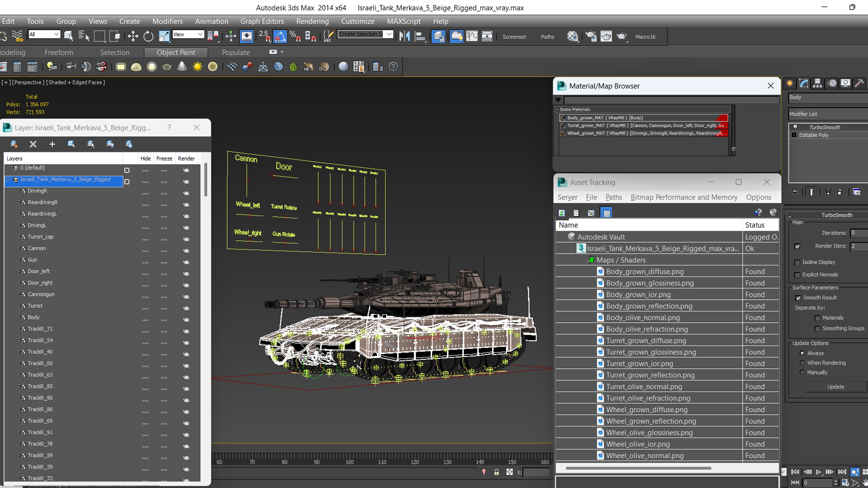This screenshot has height=488, width=868.
Task: Collapse Israeli_Tank_Merkava_5_Beige_Rigged layer tree
Action: [x=8, y=179]
